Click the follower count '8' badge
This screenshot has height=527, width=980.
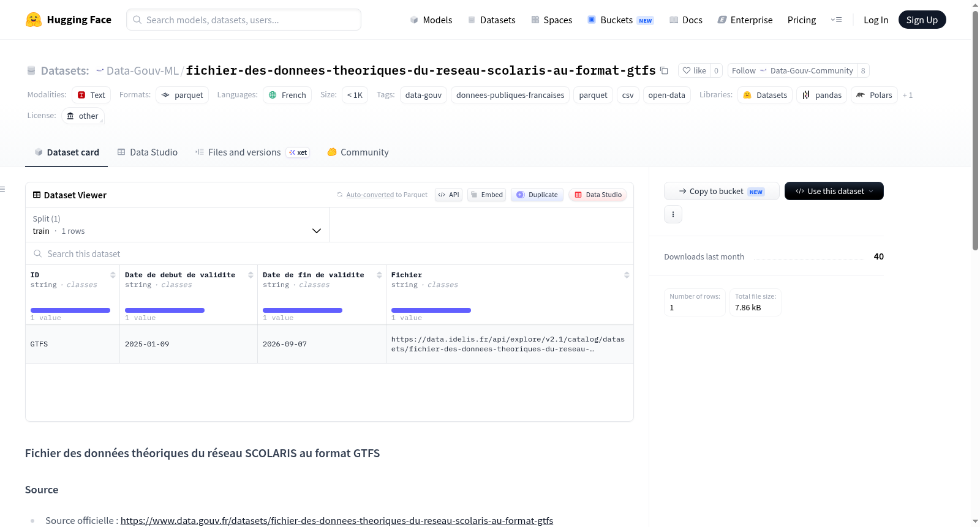coord(863,70)
